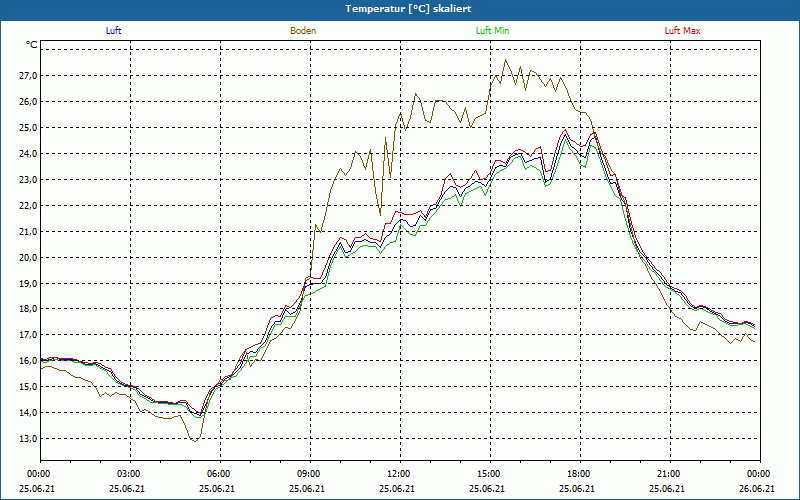The image size is (800, 500).
Task: Click the 15,0 y-axis value
Action: [28, 387]
